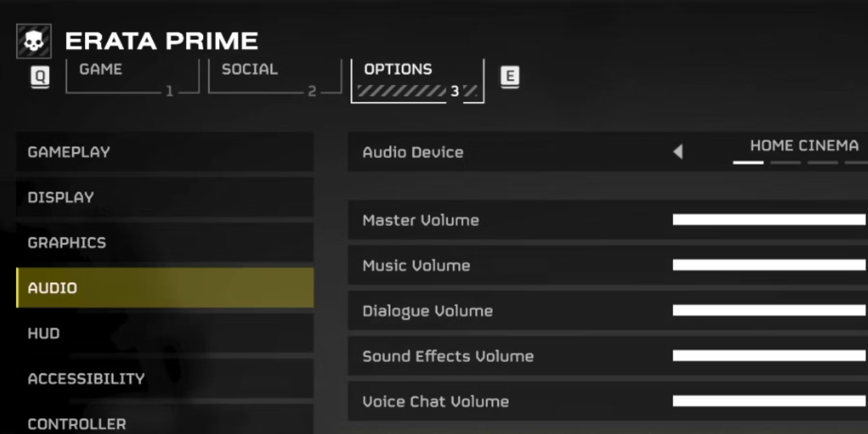Go to DISPLAY settings
This screenshot has height=434, width=868.
click(x=165, y=197)
